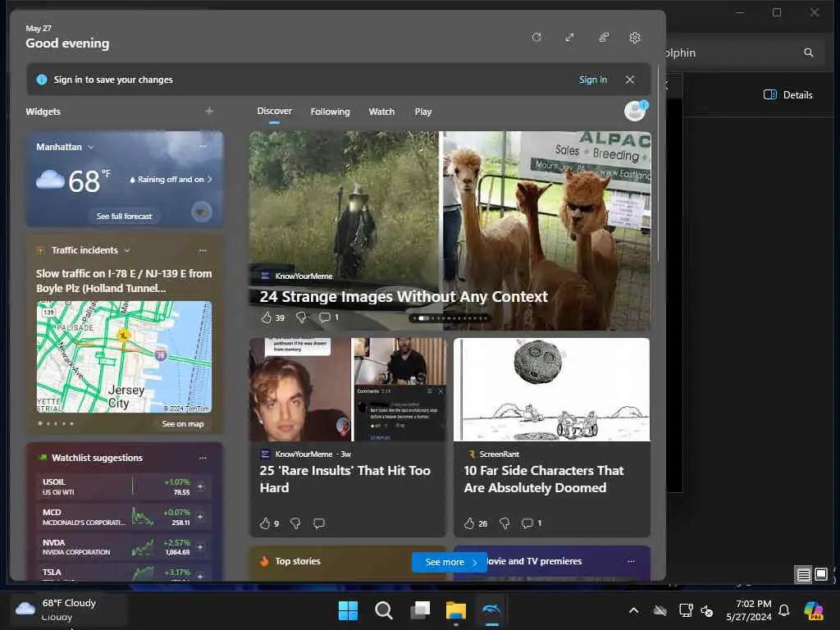Switch to the Discover tab
This screenshot has height=630, width=840.
[274, 111]
